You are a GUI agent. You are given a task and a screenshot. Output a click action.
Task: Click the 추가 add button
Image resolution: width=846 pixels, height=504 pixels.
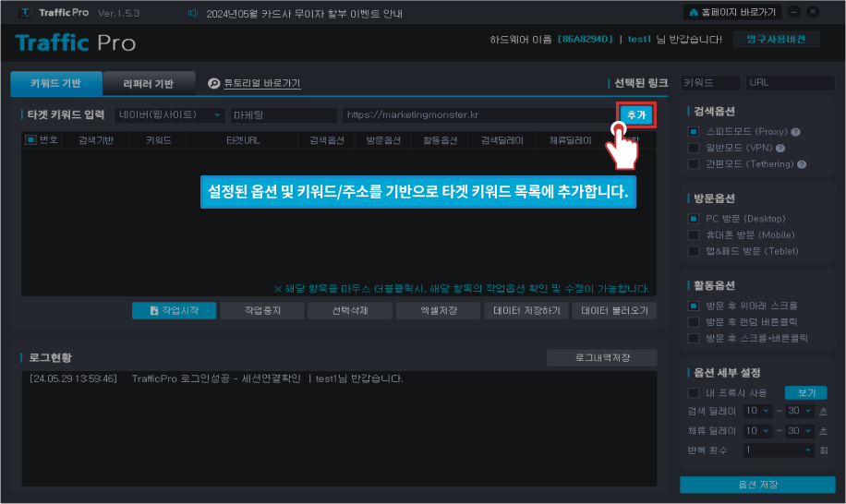tap(636, 114)
